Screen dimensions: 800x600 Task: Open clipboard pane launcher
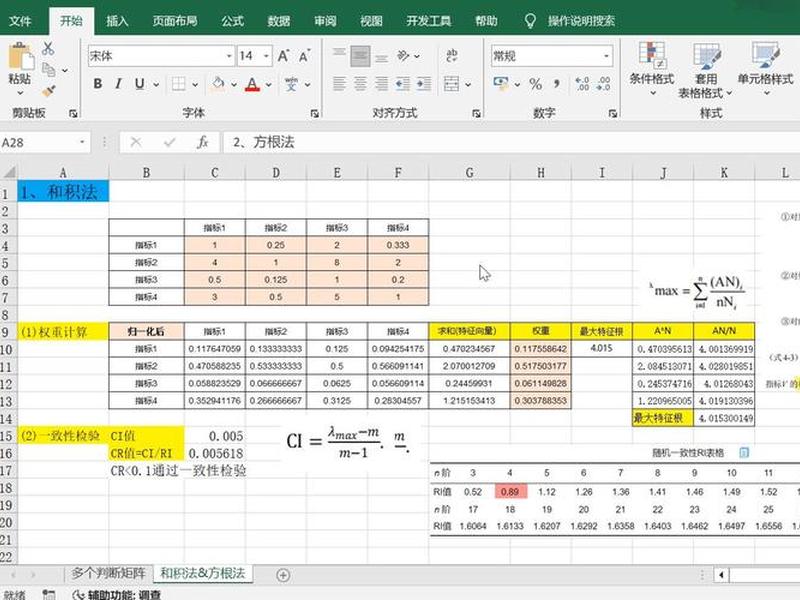(x=73, y=113)
